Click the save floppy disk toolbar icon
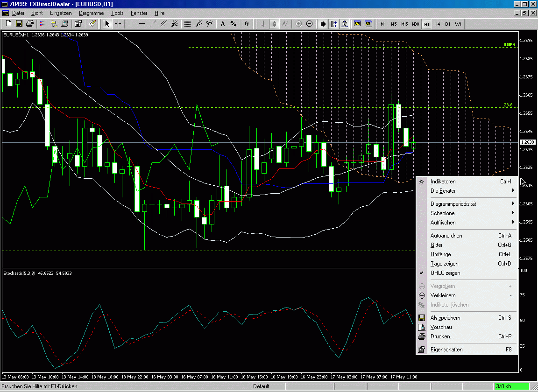The image size is (538, 392). pos(19,24)
